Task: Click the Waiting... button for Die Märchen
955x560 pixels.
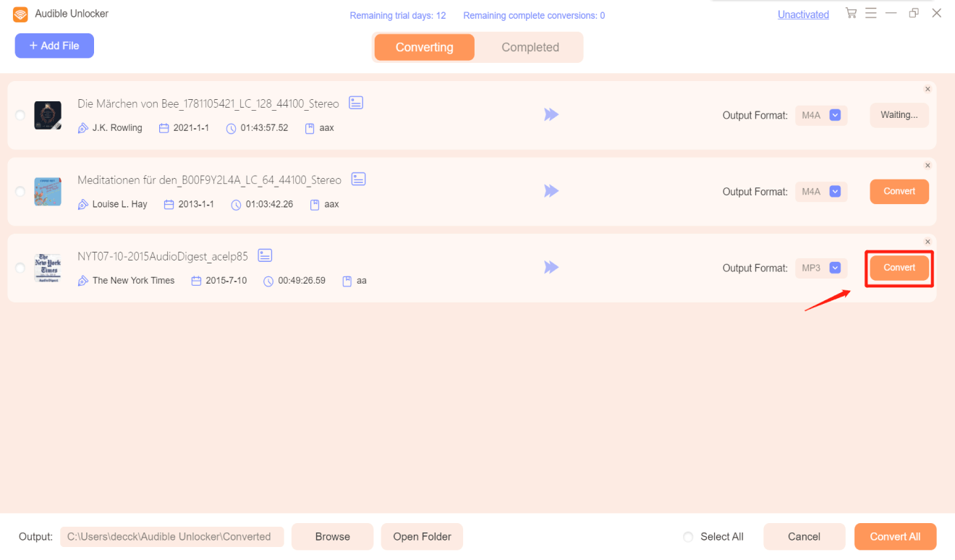Action: tap(899, 115)
